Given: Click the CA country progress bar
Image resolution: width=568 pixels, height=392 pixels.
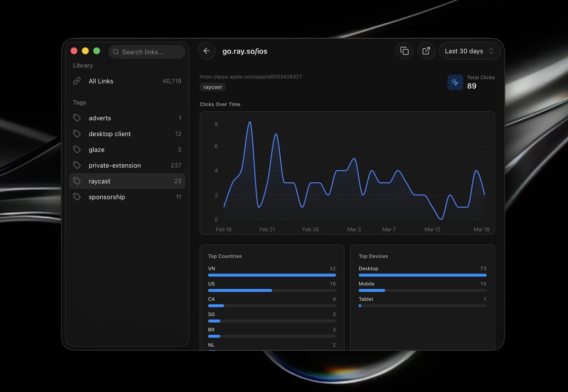Looking at the screenshot, I should pyautogui.click(x=272, y=306).
